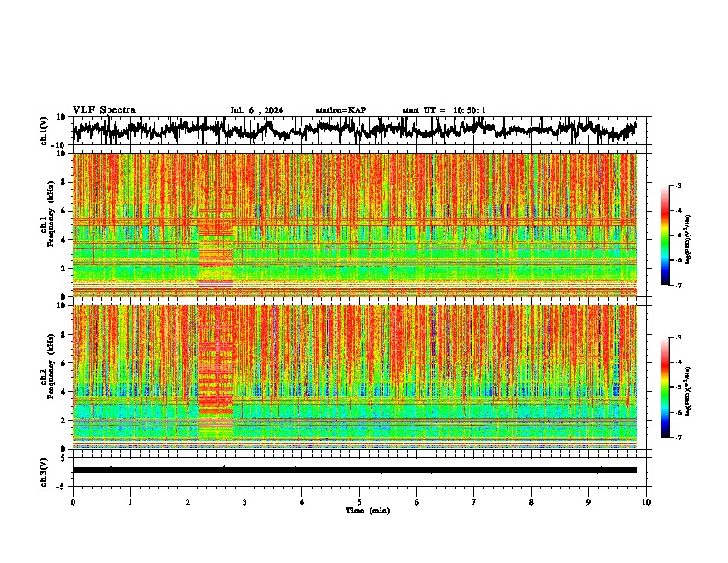Viewport: 728px width, 563px height.
Task: Click the ch.1 colorbar "log(PSD)" unit label
Action: [688, 240]
